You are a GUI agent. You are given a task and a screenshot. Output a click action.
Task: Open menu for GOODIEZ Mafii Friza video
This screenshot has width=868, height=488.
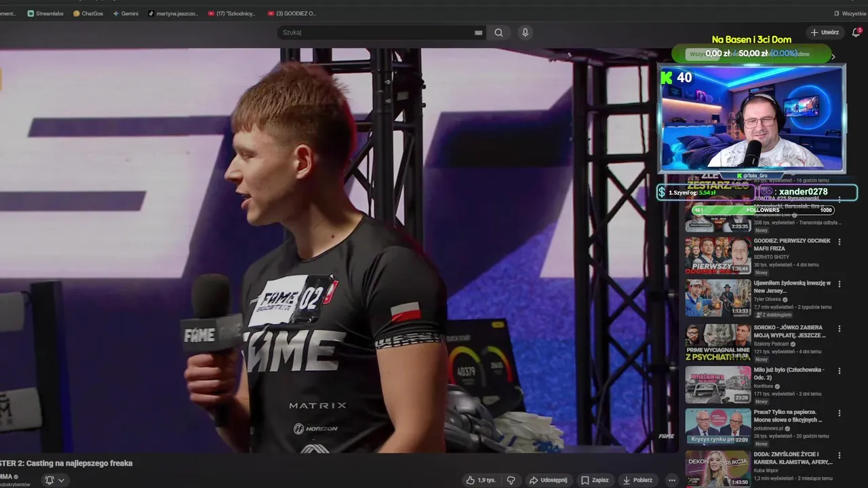coord(840,242)
